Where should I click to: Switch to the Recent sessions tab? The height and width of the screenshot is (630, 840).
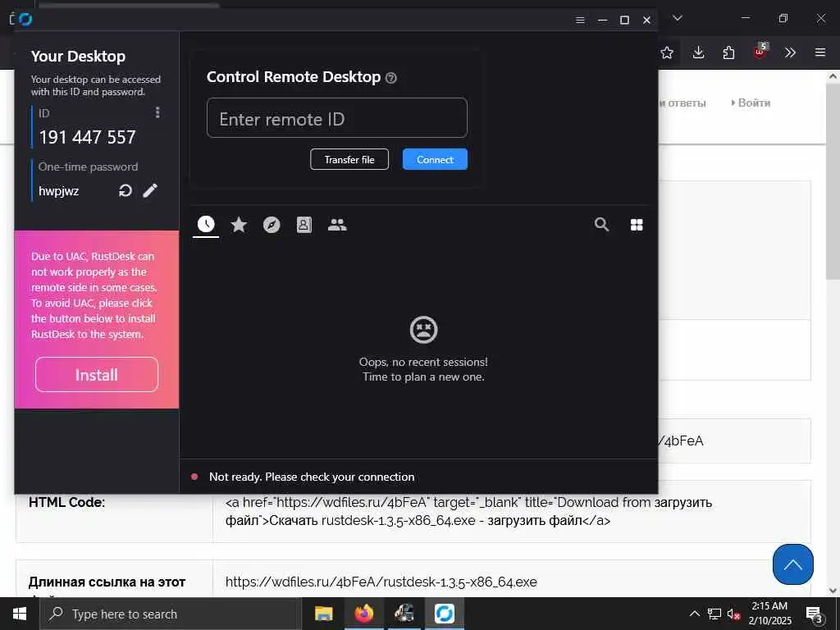click(206, 225)
